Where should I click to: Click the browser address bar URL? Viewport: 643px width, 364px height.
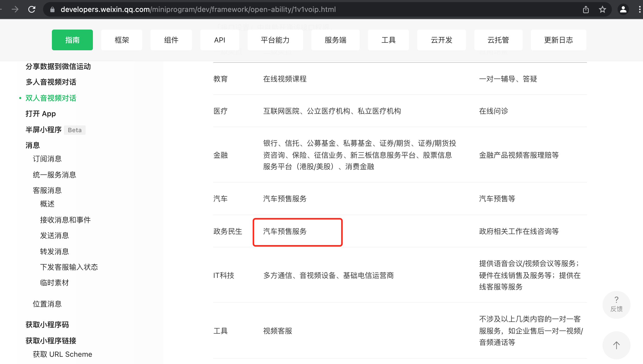(x=198, y=10)
